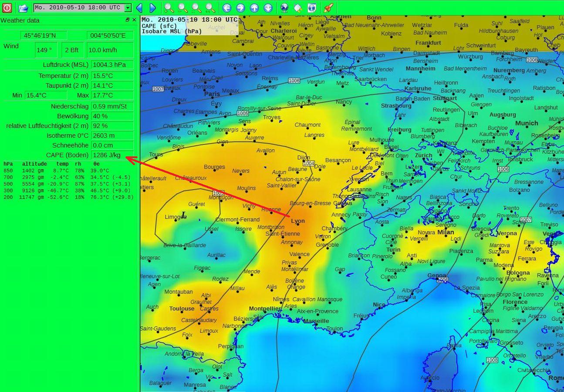Advance to the next forecast time step
The width and height of the screenshot is (564, 392).
click(x=152, y=7)
